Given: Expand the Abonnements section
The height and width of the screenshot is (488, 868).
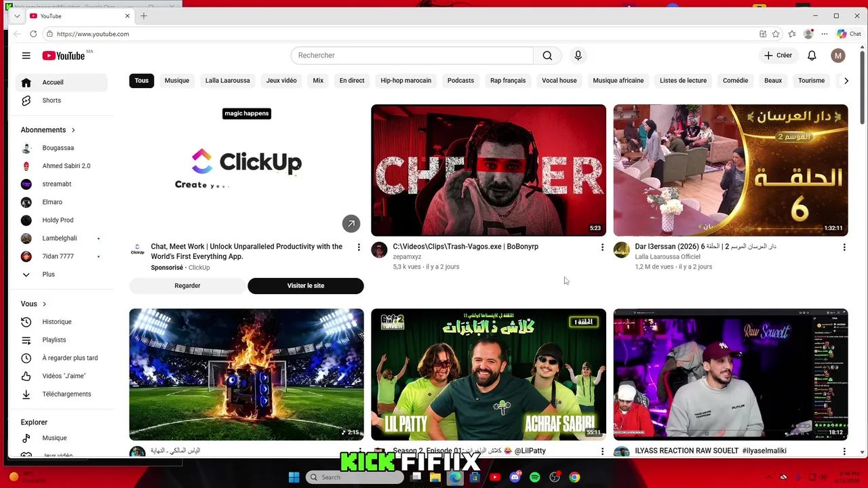Looking at the screenshot, I should 48,130.
